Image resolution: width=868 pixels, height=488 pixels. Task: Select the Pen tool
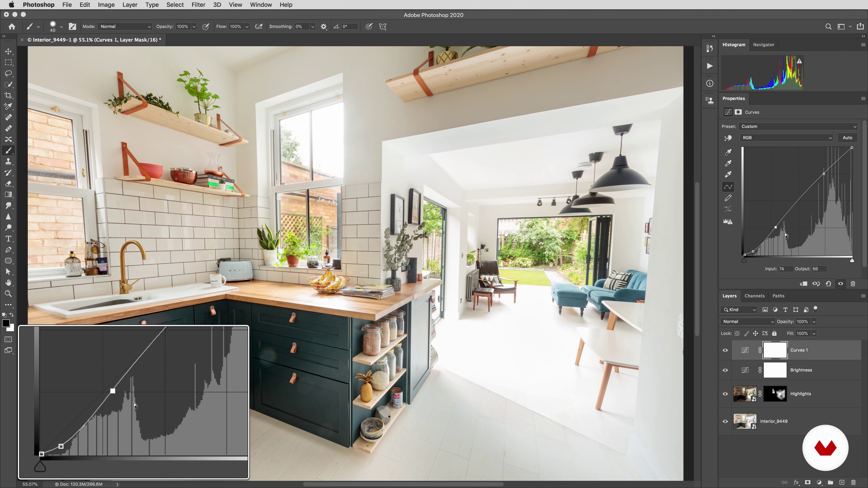tap(8, 250)
